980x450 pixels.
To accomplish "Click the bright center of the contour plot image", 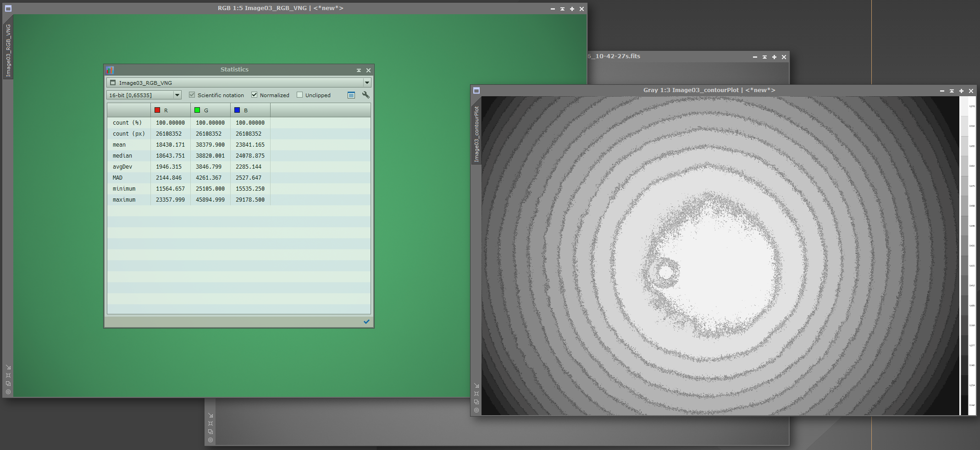I will click(720, 266).
